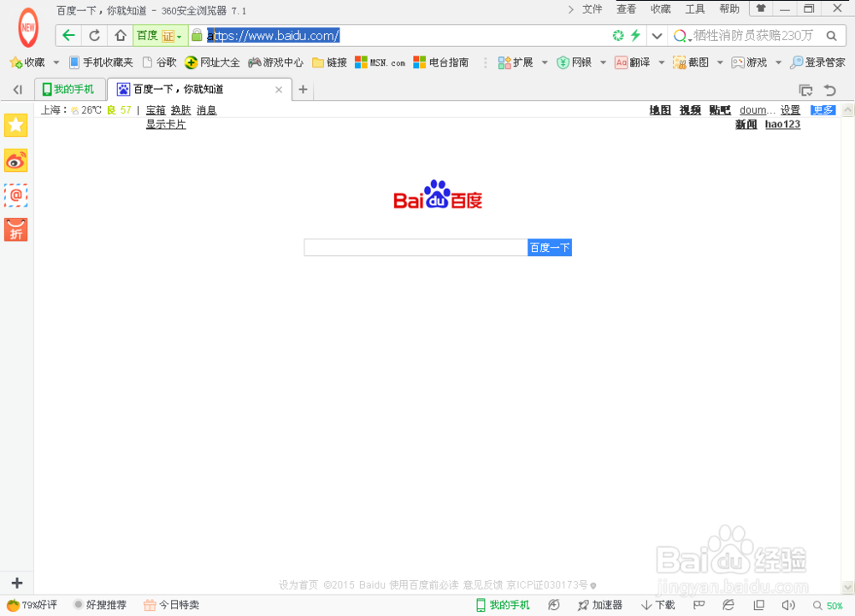
Task: Open the MSN.com bookmark
Action: (380, 62)
